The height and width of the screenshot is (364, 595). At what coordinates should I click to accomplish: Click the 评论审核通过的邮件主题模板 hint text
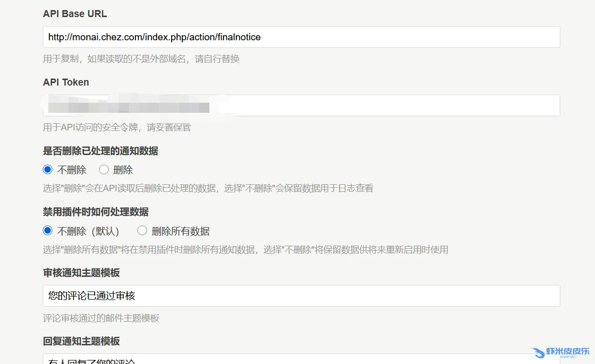[101, 318]
